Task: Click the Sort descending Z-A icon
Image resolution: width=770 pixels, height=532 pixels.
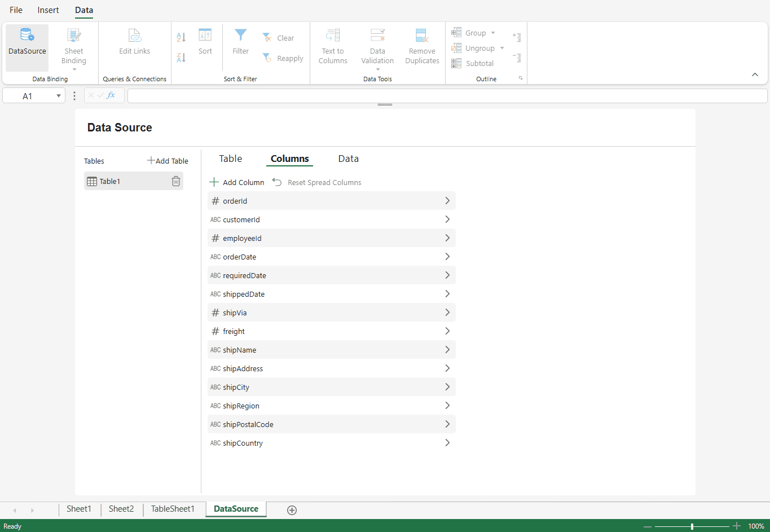Action: 181,58
